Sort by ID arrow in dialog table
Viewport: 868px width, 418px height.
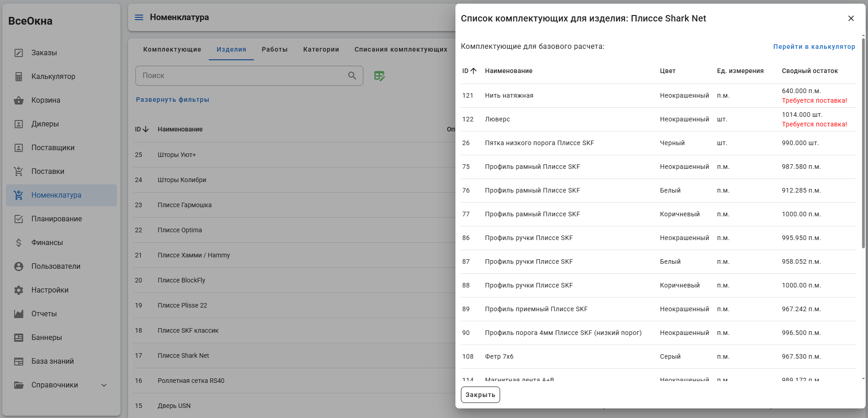(x=473, y=71)
